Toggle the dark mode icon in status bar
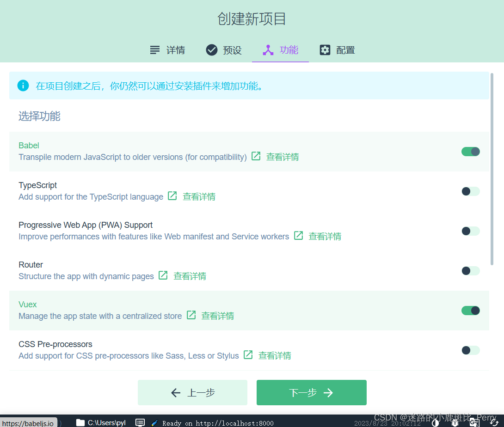This screenshot has width=504, height=427. coord(435,422)
